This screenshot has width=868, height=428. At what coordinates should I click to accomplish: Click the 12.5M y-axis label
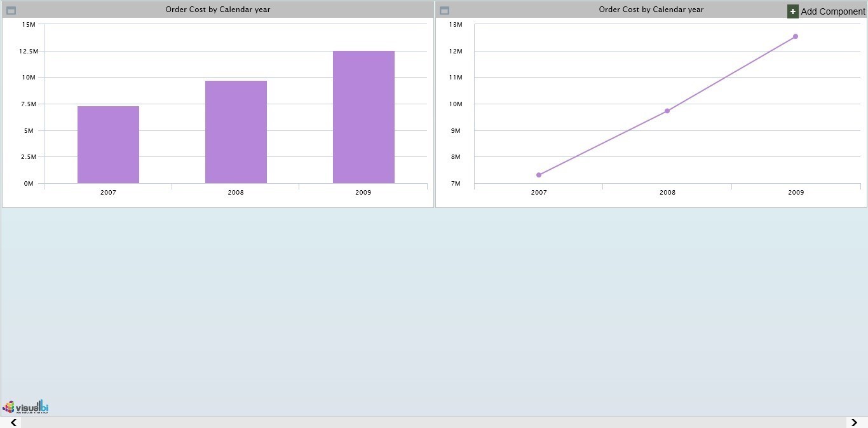(x=29, y=51)
